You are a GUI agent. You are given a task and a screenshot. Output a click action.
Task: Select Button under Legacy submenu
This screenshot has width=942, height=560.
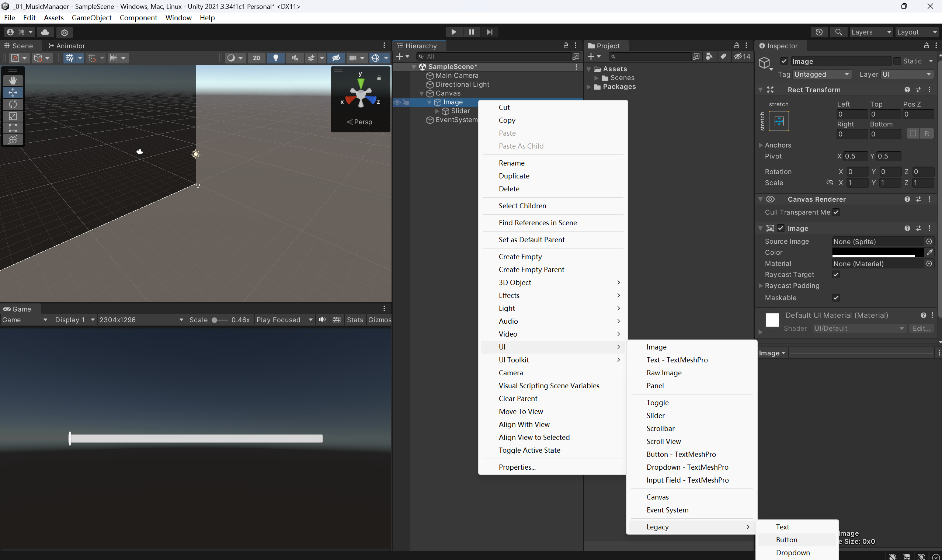[786, 540]
